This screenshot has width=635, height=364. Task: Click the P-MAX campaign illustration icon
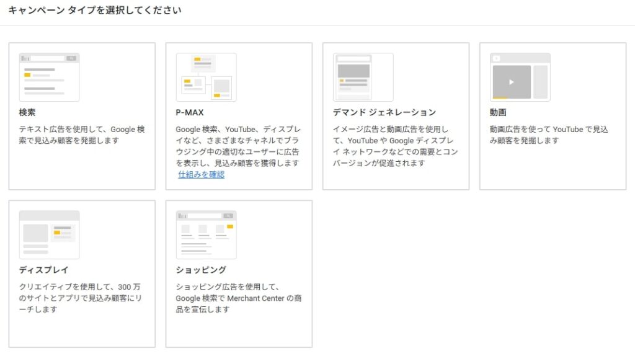[206, 77]
